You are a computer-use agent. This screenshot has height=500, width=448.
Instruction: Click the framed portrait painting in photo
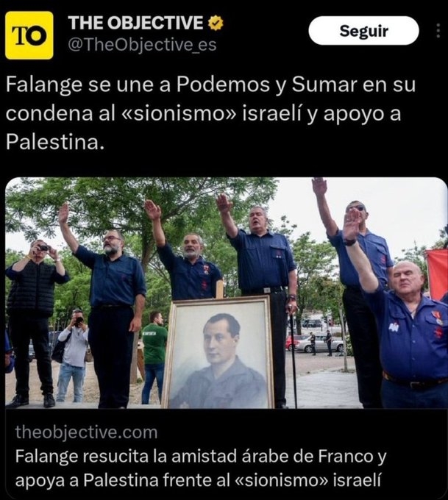point(218,352)
